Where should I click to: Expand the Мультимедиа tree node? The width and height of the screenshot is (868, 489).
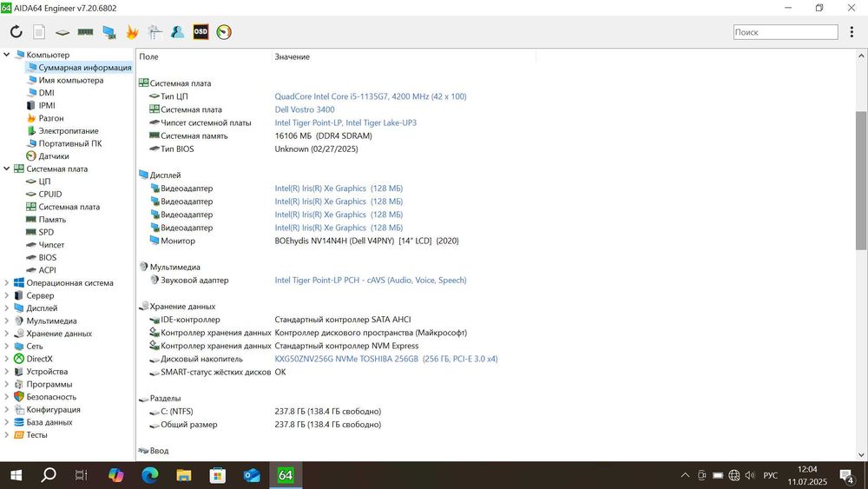click(x=7, y=321)
